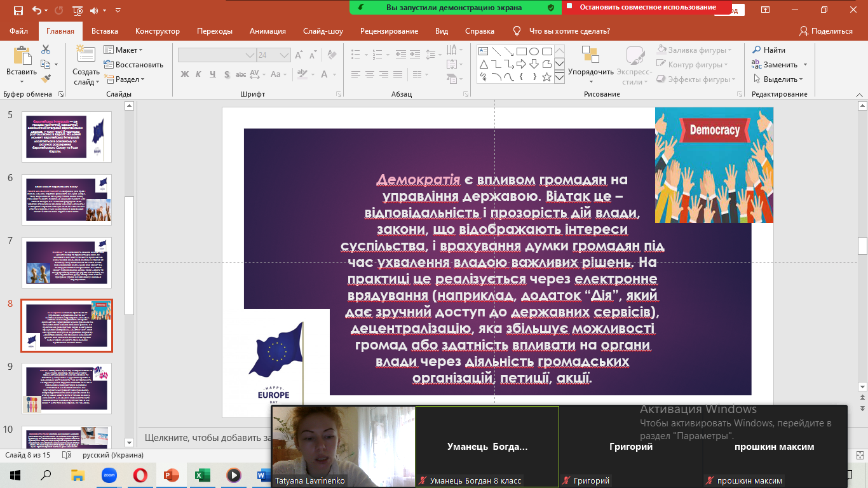Viewport: 868px width, 488px height.
Task: Switch to the Анимация tab
Action: tap(268, 31)
